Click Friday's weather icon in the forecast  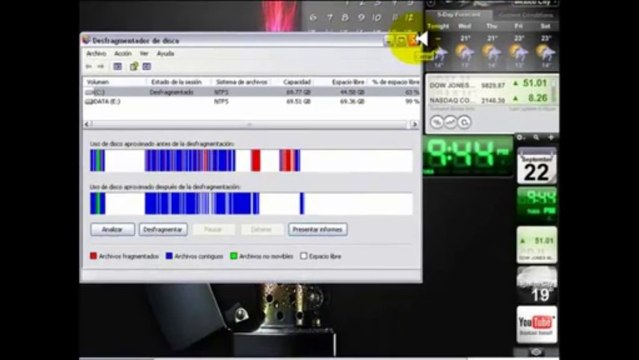(x=518, y=52)
